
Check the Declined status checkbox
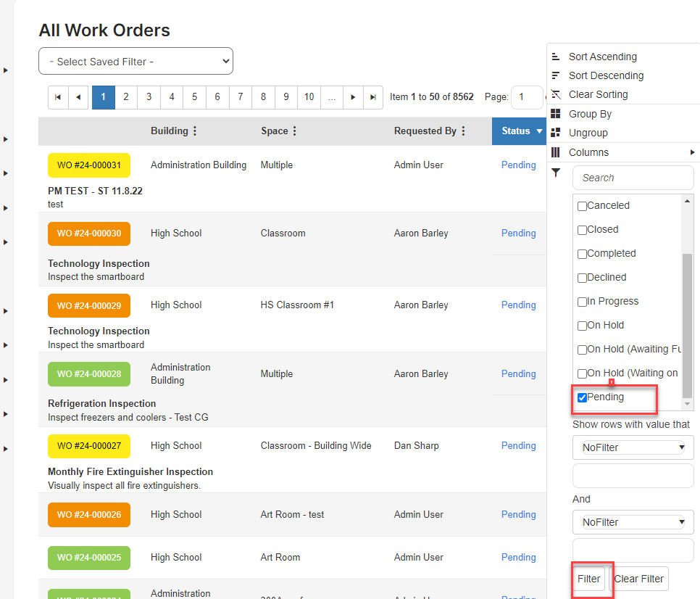pos(582,278)
